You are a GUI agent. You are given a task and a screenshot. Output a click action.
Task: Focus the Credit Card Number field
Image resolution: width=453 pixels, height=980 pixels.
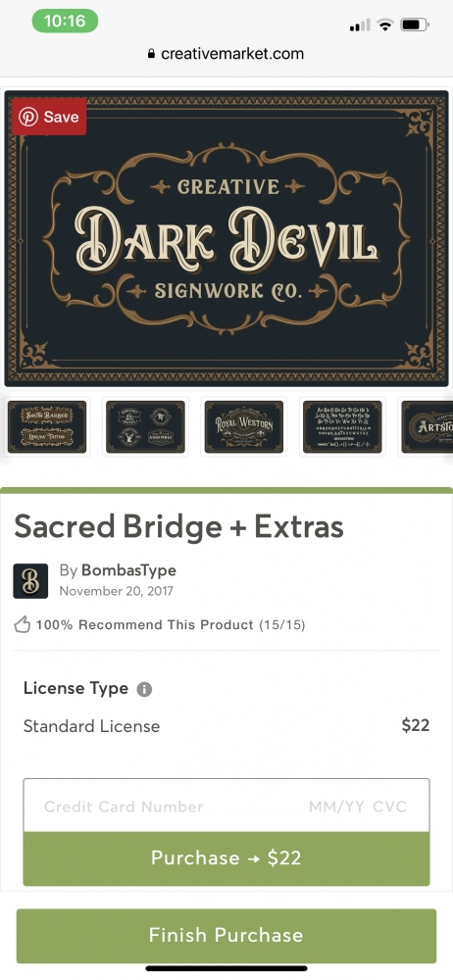coord(124,807)
